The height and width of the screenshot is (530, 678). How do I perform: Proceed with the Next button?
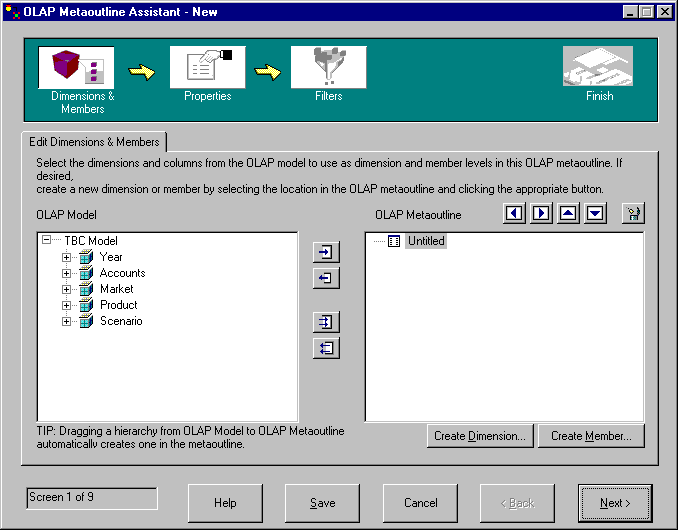(615, 503)
